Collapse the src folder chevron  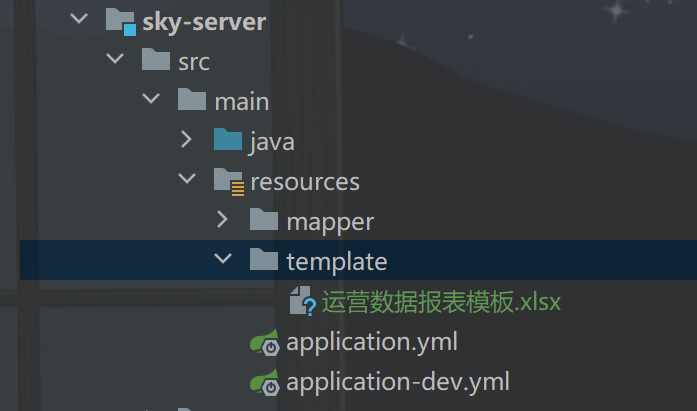115,58
